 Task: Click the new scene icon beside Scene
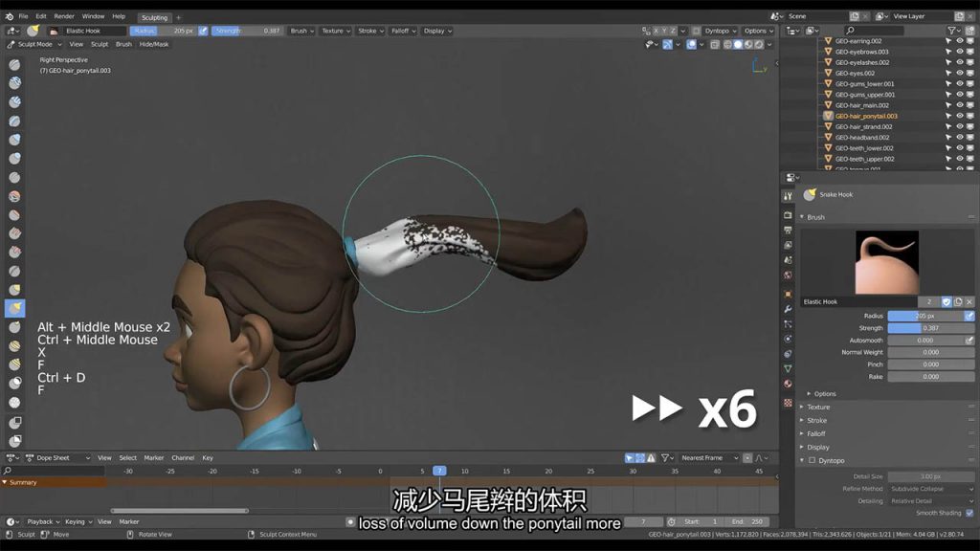[x=854, y=16]
